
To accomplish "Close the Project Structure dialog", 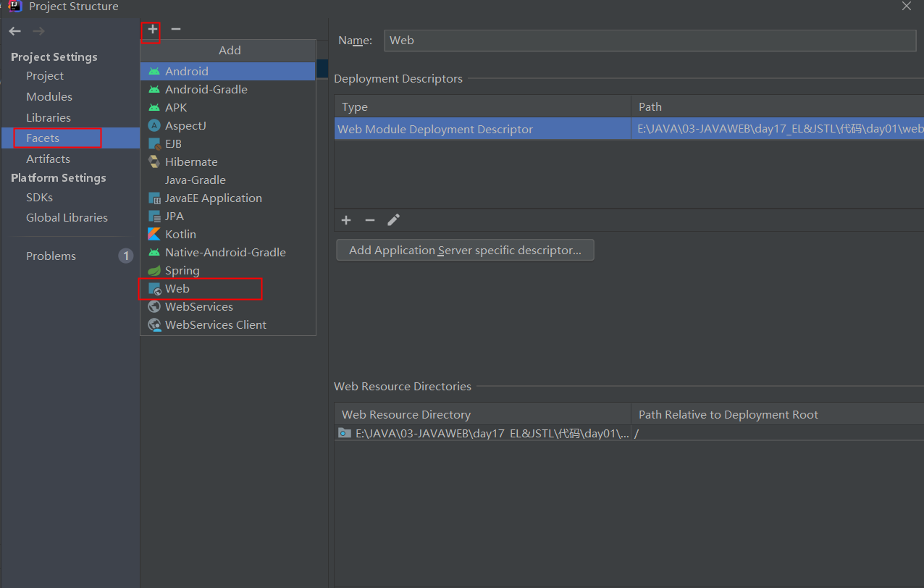I will [907, 7].
